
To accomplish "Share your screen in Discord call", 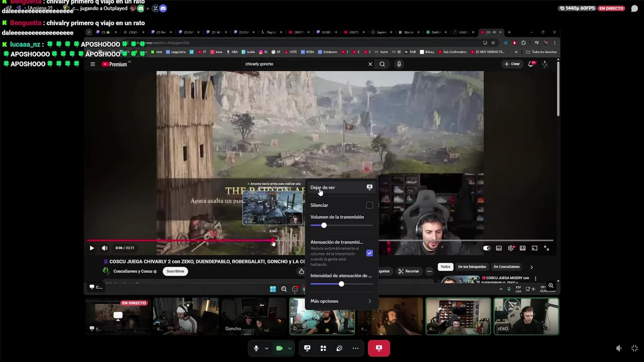I will (307, 348).
